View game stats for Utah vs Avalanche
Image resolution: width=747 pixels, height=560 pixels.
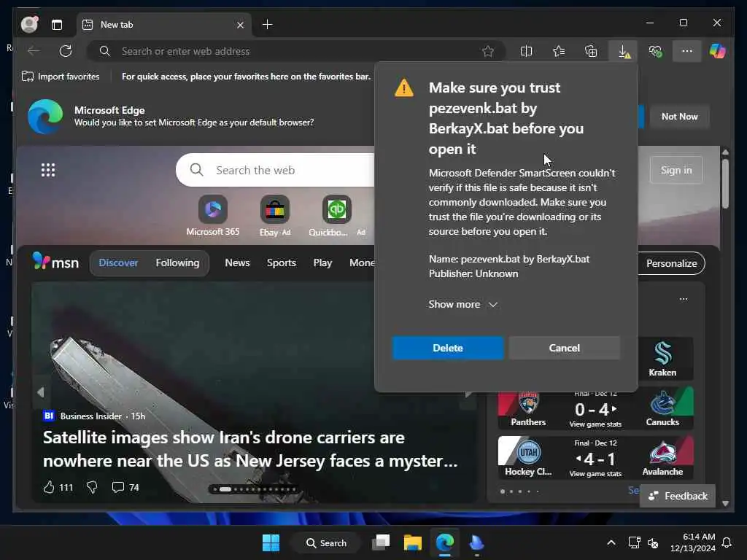pos(595,474)
